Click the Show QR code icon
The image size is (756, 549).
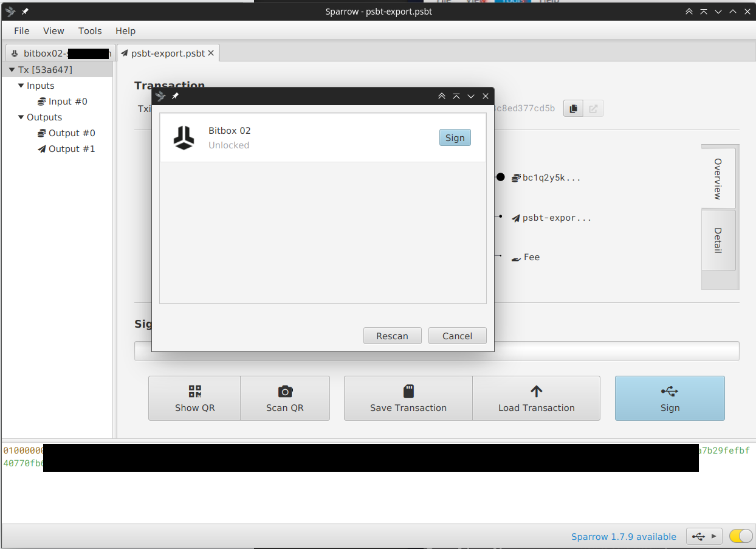coord(194,391)
